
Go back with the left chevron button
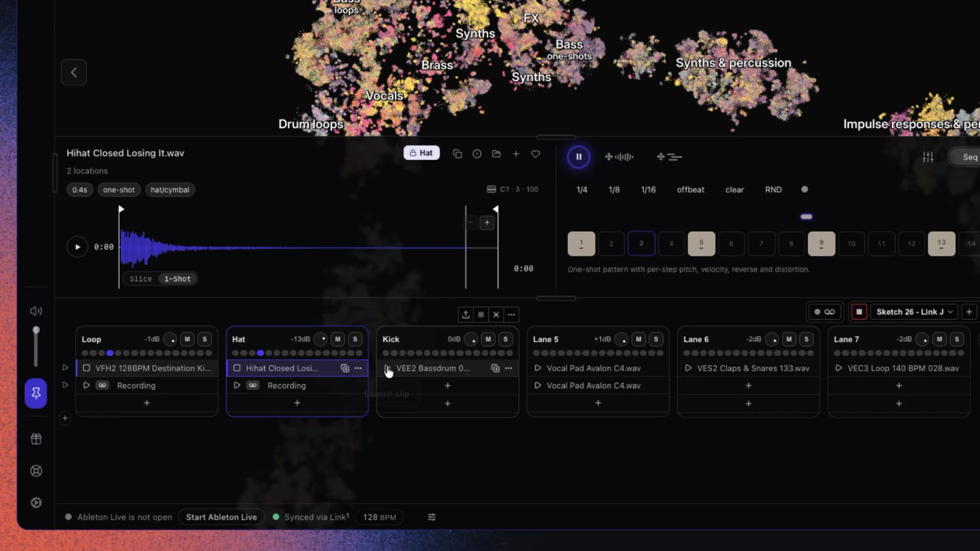point(73,72)
